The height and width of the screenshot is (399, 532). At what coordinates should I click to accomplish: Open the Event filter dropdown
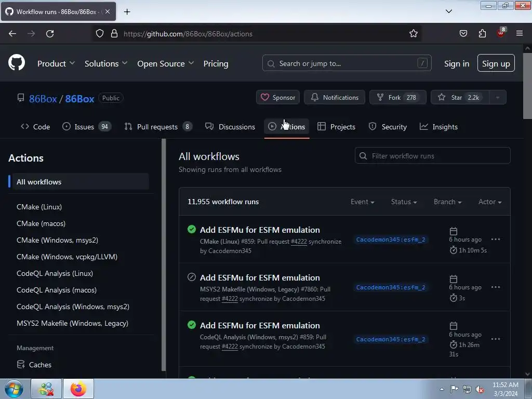(362, 202)
